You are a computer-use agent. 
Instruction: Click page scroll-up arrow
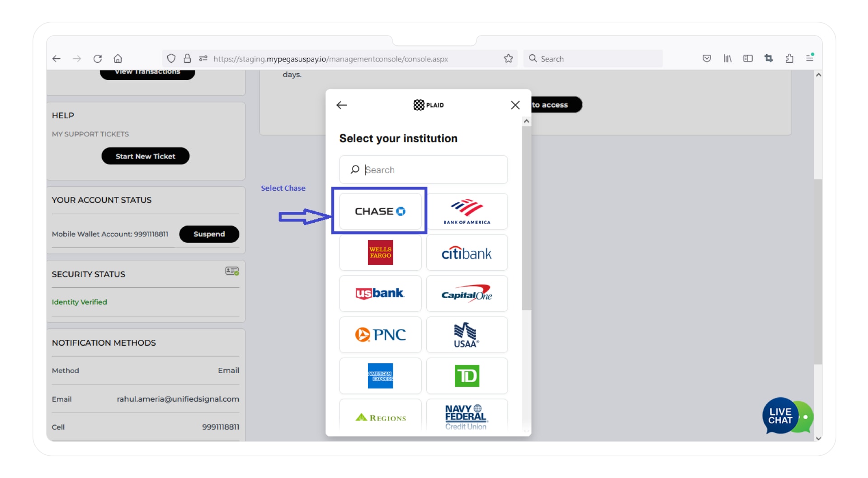click(818, 75)
